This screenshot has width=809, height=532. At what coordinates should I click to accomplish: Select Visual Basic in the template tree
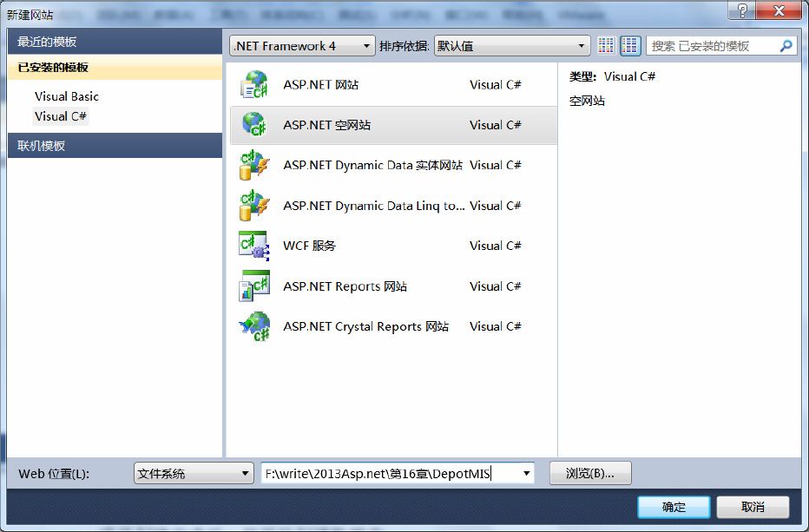click(x=67, y=96)
